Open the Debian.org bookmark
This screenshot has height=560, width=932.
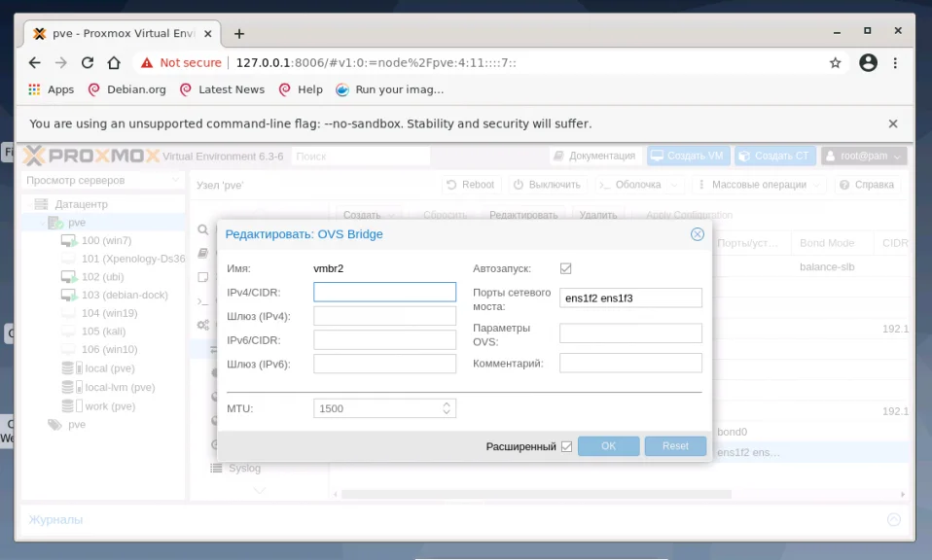pos(127,89)
